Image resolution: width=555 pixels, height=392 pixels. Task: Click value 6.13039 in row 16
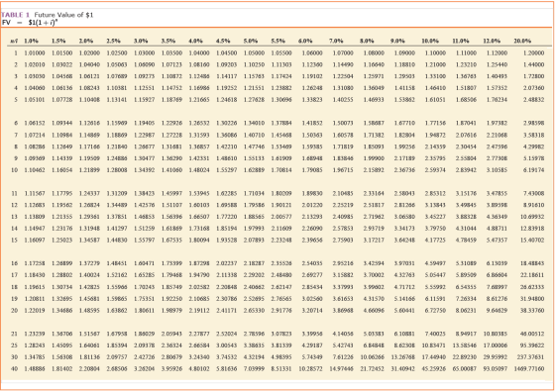click(x=497, y=263)
